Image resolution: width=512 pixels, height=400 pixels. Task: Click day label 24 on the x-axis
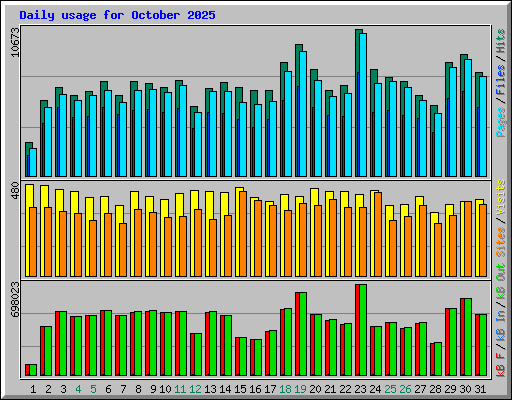coord(375,389)
